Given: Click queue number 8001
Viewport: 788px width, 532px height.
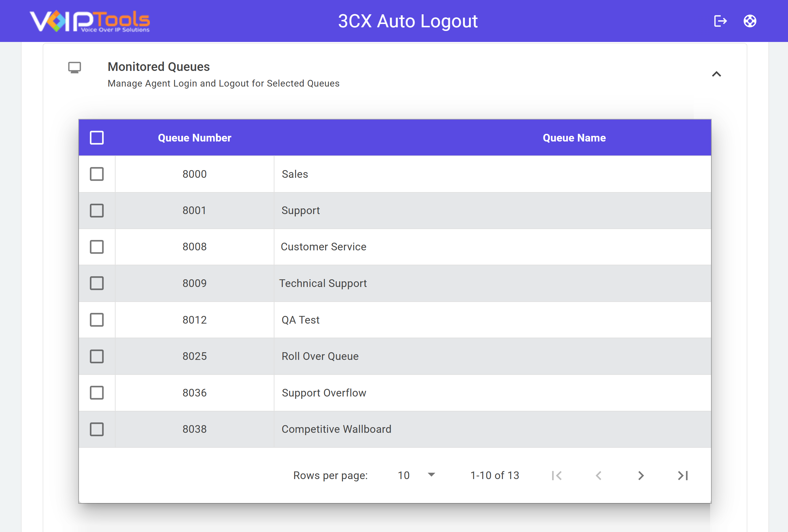Looking at the screenshot, I should click(x=195, y=210).
